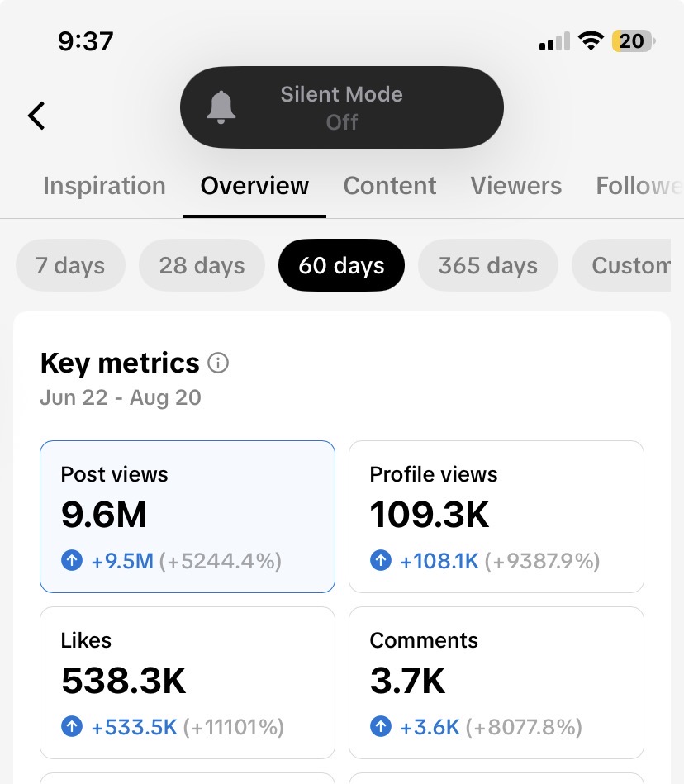Image resolution: width=684 pixels, height=784 pixels.
Task: Switch to the Inspiration tab
Action: 104,186
